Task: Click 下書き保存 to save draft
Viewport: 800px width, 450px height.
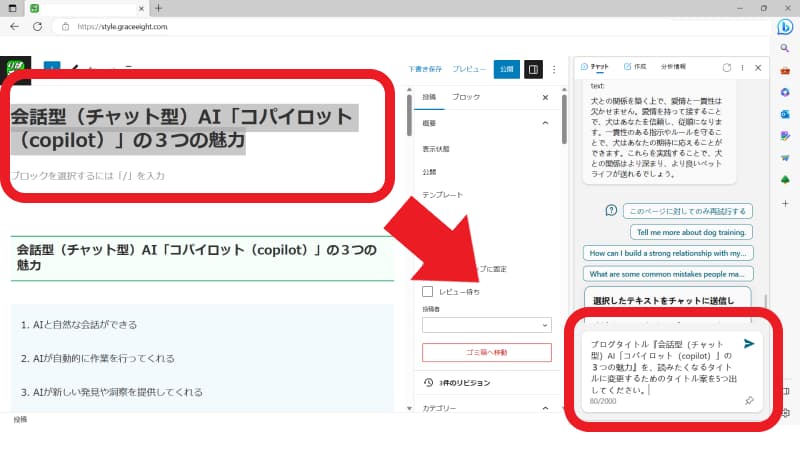Action: pyautogui.click(x=425, y=69)
